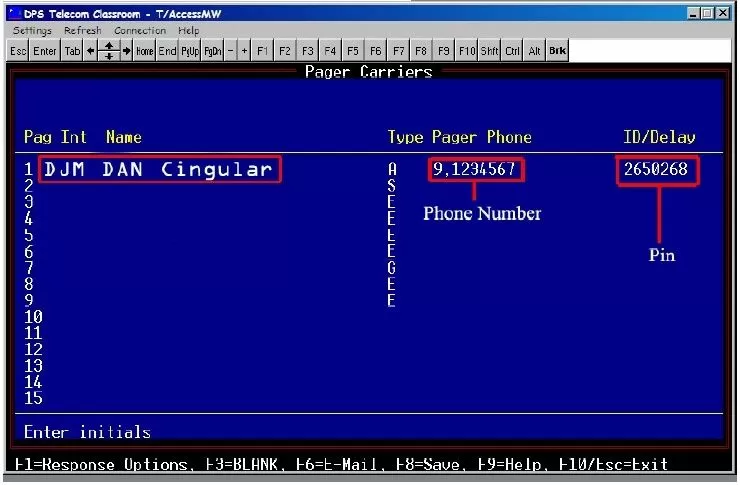Open the Connection menu
The image size is (740, 485).
(140, 31)
